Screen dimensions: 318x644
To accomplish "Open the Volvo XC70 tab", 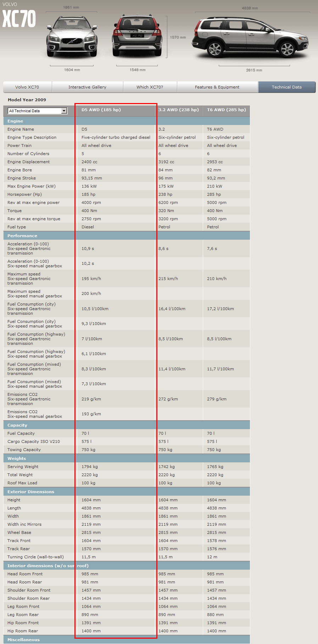I will 27,87.
